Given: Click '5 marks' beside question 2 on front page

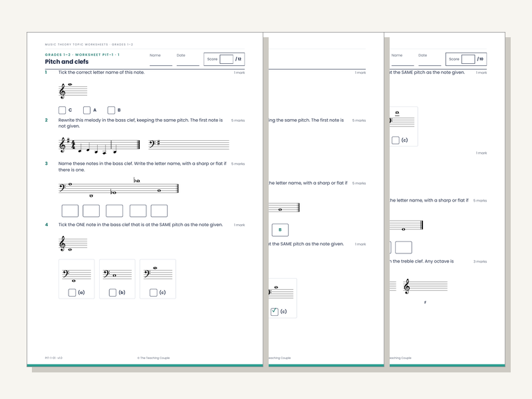Looking at the screenshot, I should [x=238, y=120].
